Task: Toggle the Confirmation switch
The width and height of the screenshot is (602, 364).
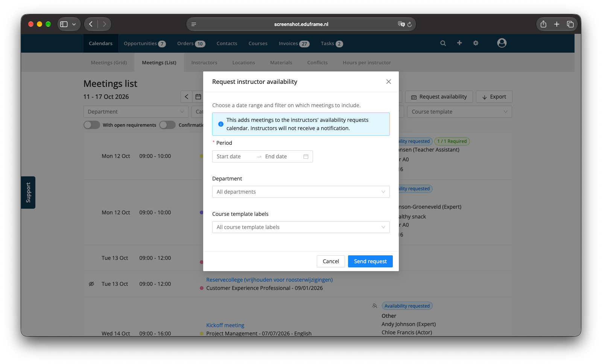Action: point(167,125)
